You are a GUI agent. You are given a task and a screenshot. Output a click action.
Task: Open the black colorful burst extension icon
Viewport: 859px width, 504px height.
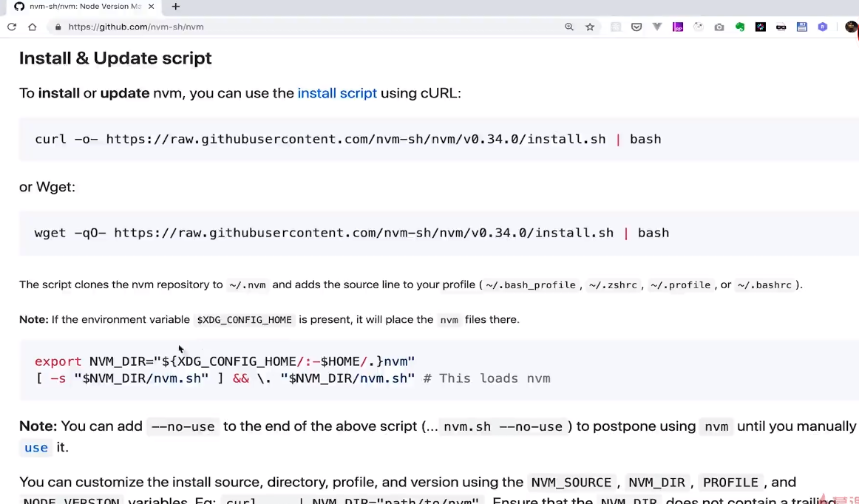[761, 27]
